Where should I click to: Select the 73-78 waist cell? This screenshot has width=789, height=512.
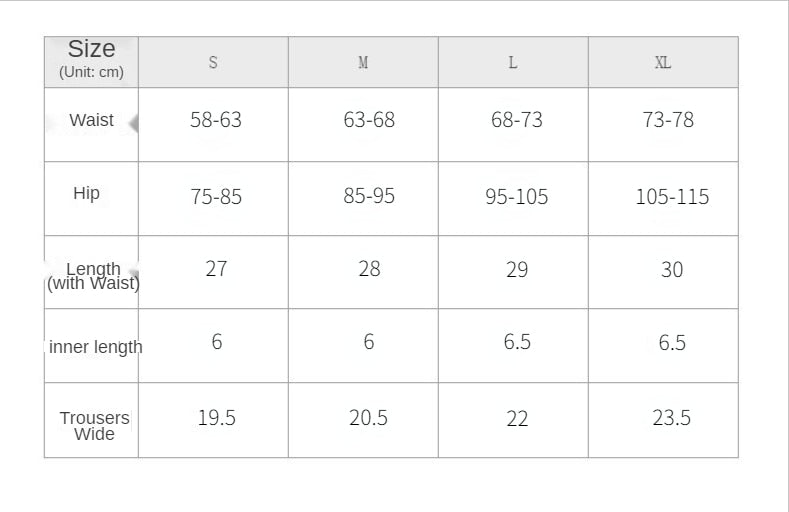coord(668,120)
